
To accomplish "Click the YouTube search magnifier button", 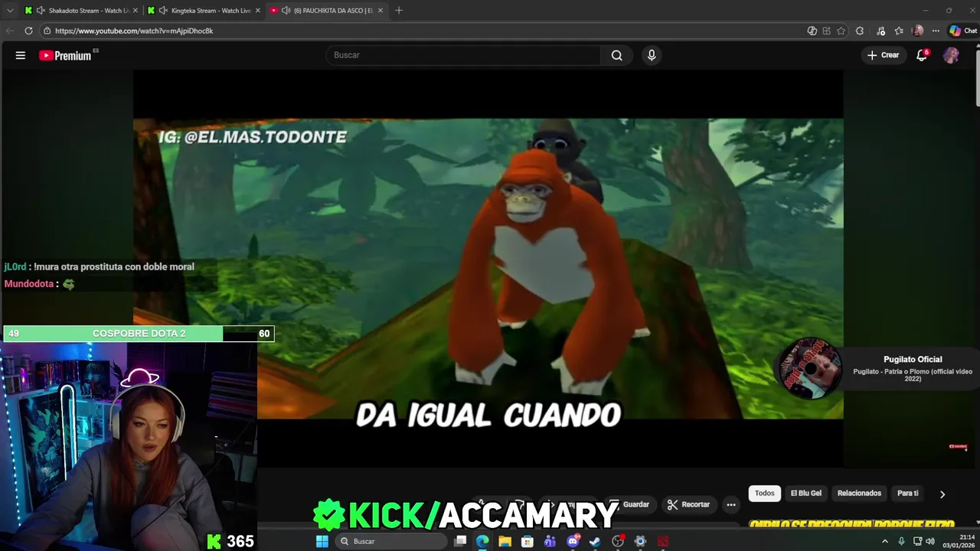I will coord(617,55).
